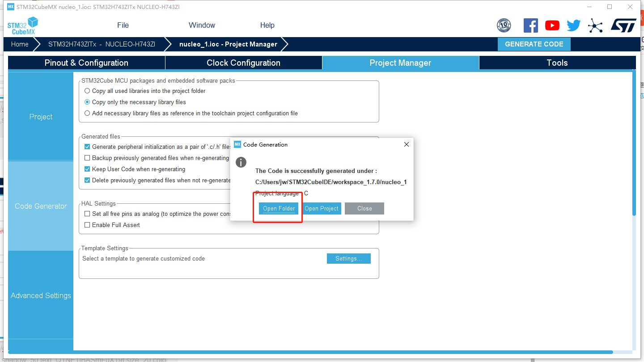Click 'The Code is successfully generated under' text
This screenshot has height=362, width=644.
(316, 171)
